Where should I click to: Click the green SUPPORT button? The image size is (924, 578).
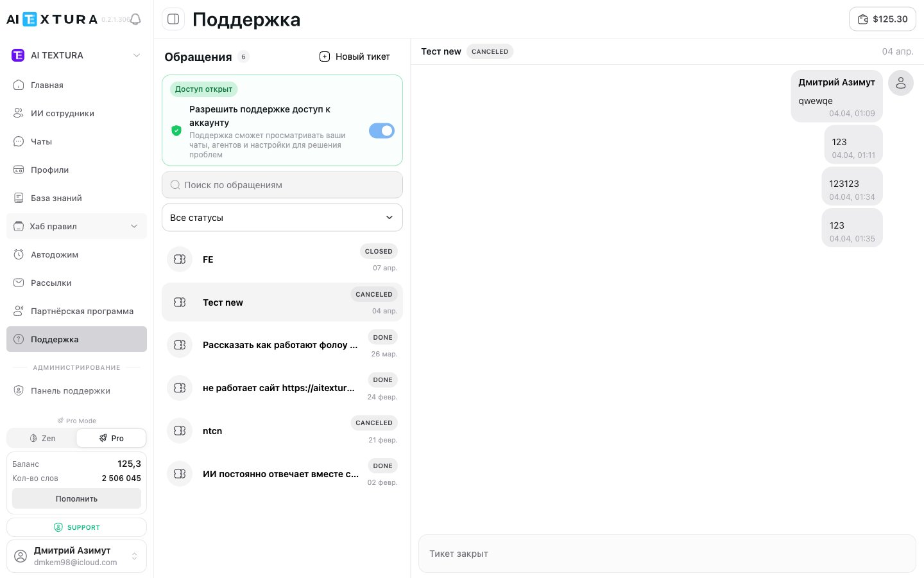click(77, 527)
